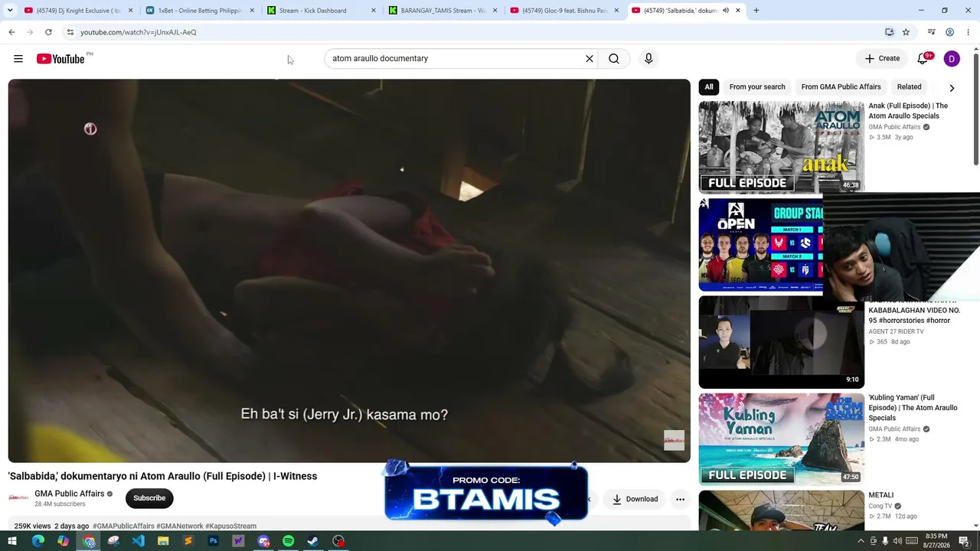Click the #KapusoStream hashtag
Image resolution: width=980 pixels, height=551 pixels.
point(230,527)
